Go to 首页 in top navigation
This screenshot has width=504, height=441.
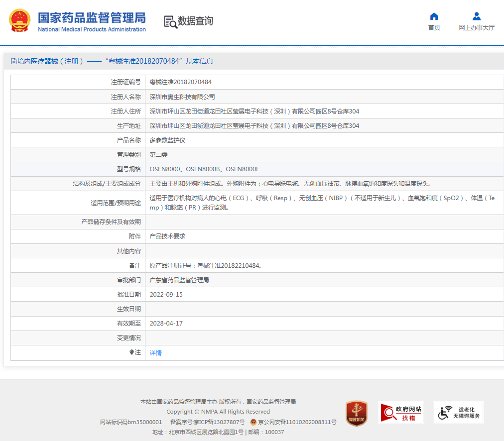point(434,28)
